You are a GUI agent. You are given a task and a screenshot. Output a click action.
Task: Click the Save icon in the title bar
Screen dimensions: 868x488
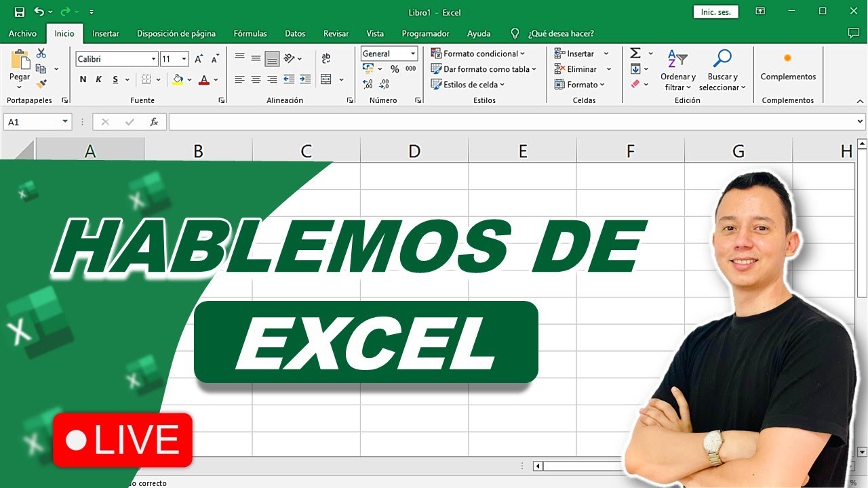point(19,12)
